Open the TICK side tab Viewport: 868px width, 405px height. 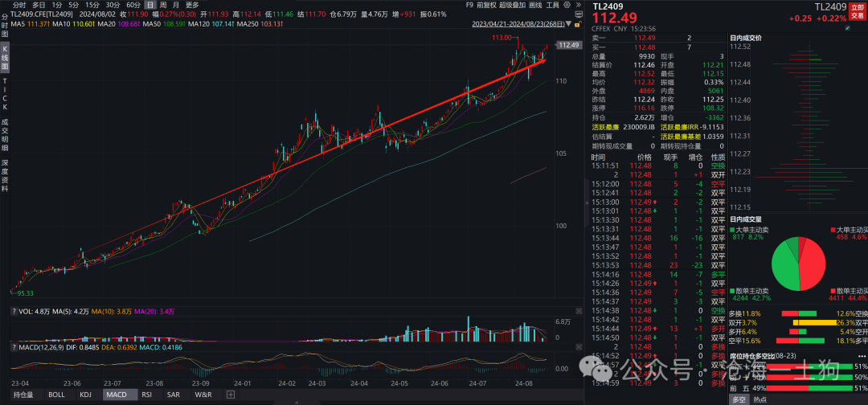(x=5, y=95)
